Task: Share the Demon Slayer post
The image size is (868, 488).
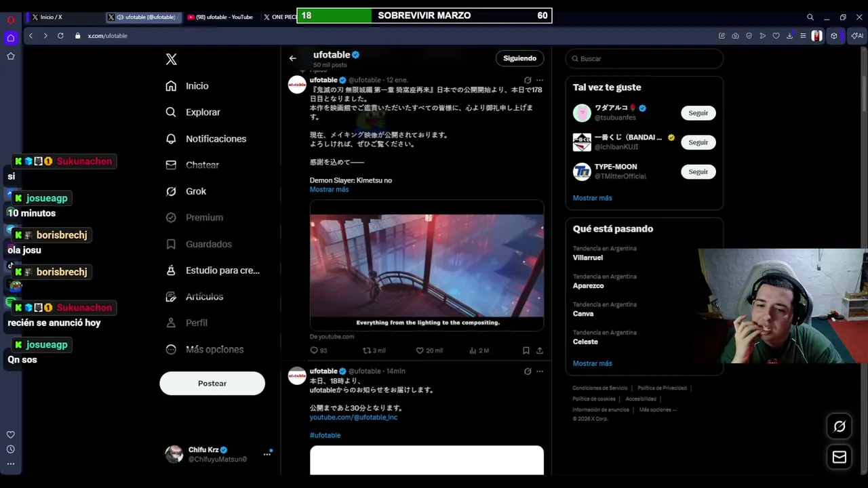Action: (540, 350)
